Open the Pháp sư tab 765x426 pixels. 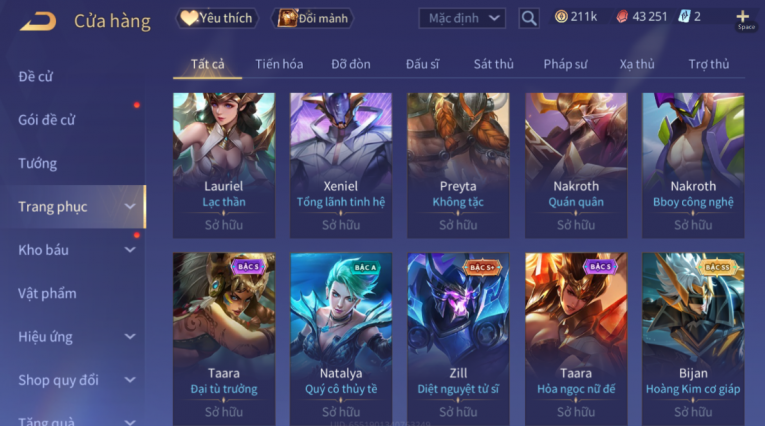tap(565, 64)
